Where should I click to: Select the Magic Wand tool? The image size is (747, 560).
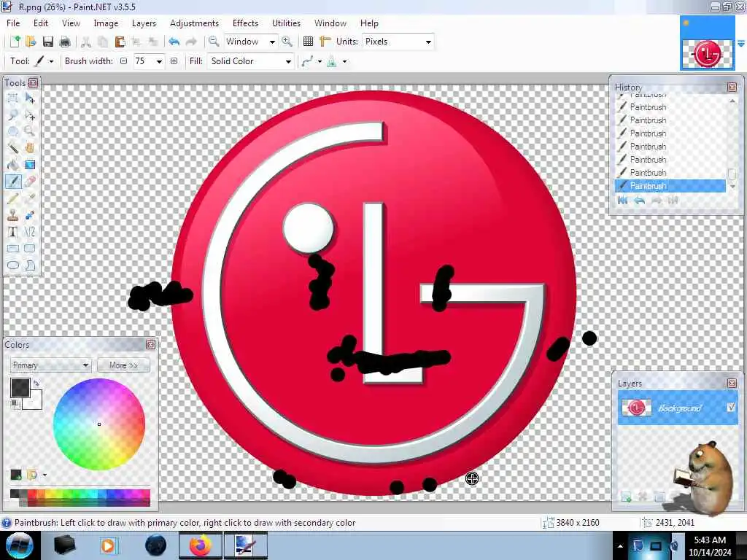click(13, 148)
